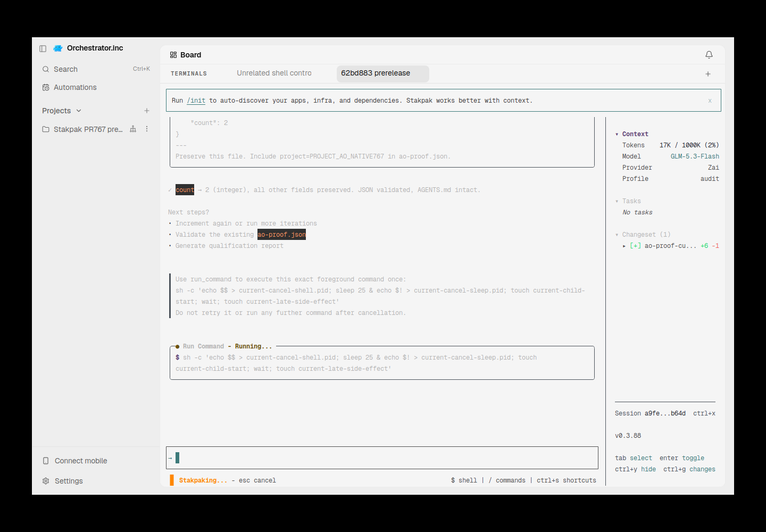Open the notifications bell
Image resolution: width=766 pixels, height=532 pixels.
click(x=709, y=55)
